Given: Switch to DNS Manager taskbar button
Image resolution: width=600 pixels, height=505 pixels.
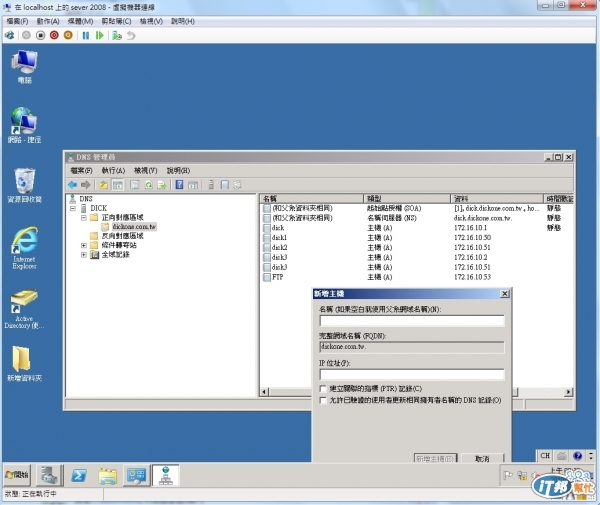Looking at the screenshot, I should (166, 476).
